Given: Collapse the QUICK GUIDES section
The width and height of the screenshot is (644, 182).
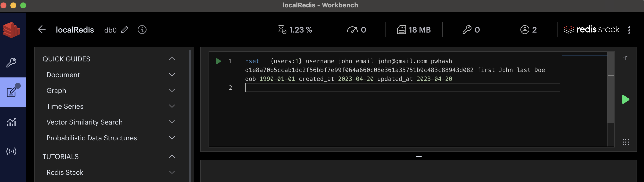Looking at the screenshot, I should (172, 59).
